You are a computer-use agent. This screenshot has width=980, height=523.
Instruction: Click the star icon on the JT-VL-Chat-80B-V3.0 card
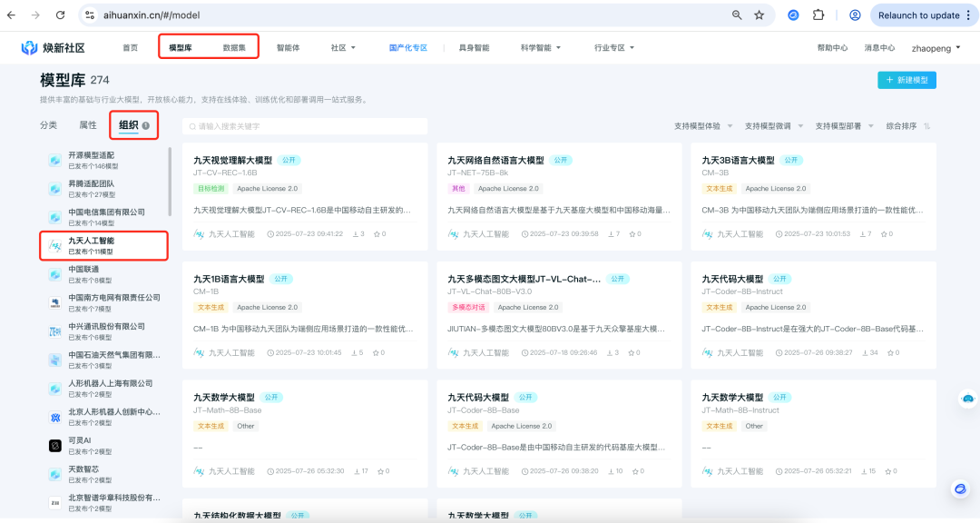coord(630,353)
